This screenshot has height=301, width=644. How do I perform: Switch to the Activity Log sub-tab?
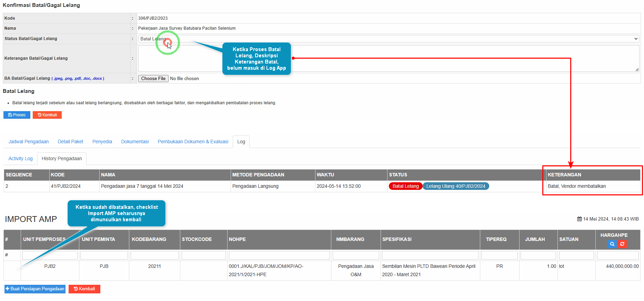coord(20,159)
